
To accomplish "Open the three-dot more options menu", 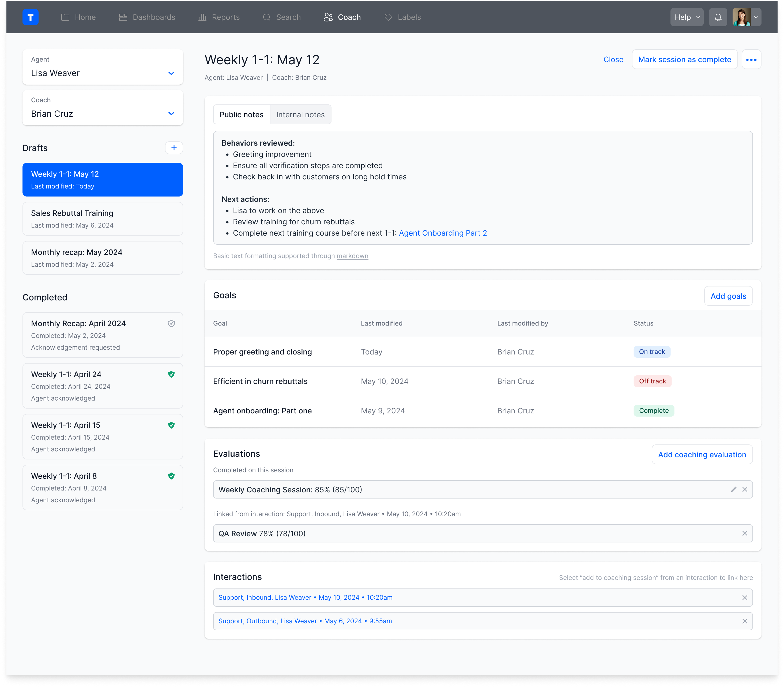I will (x=751, y=60).
